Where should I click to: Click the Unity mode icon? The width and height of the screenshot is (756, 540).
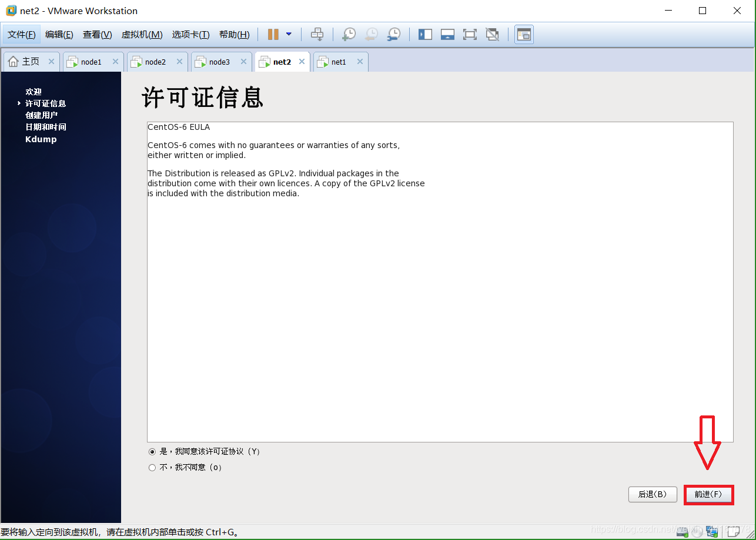click(492, 34)
